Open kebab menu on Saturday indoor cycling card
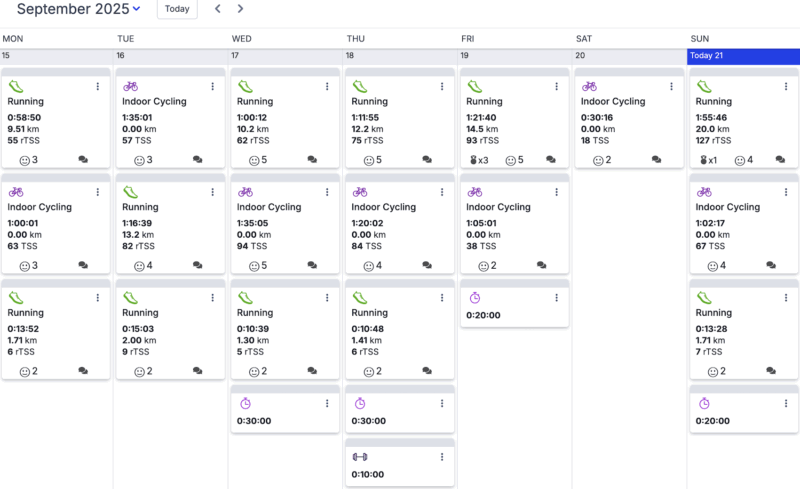This screenshot has width=800, height=489. point(671,87)
